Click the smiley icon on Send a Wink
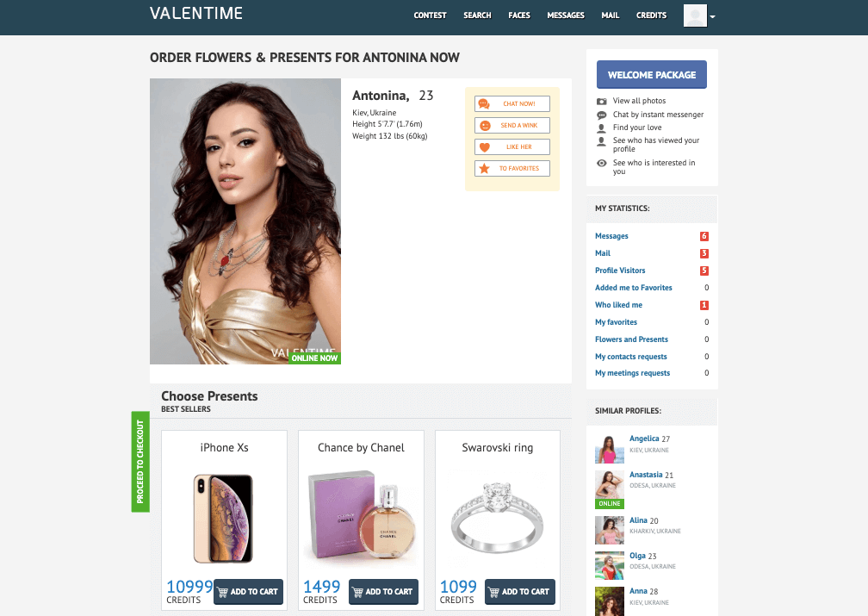Viewport: 868px width, 616px height. tap(485, 126)
